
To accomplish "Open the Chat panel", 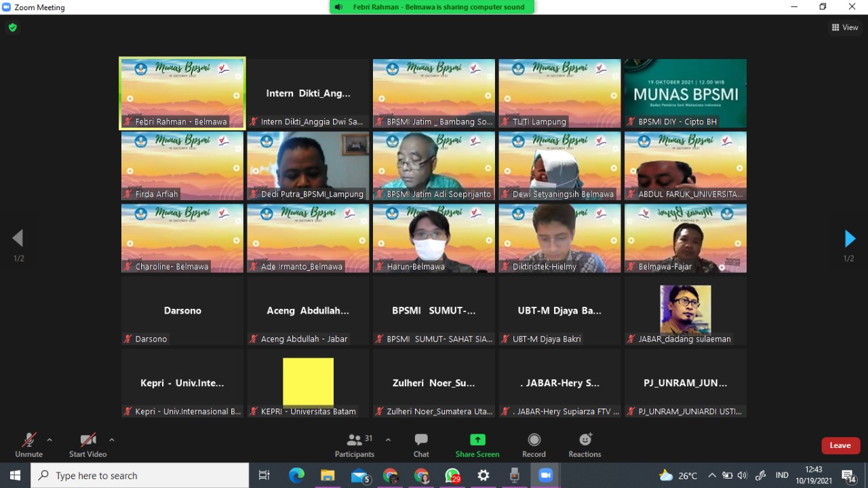I will coord(421,440).
